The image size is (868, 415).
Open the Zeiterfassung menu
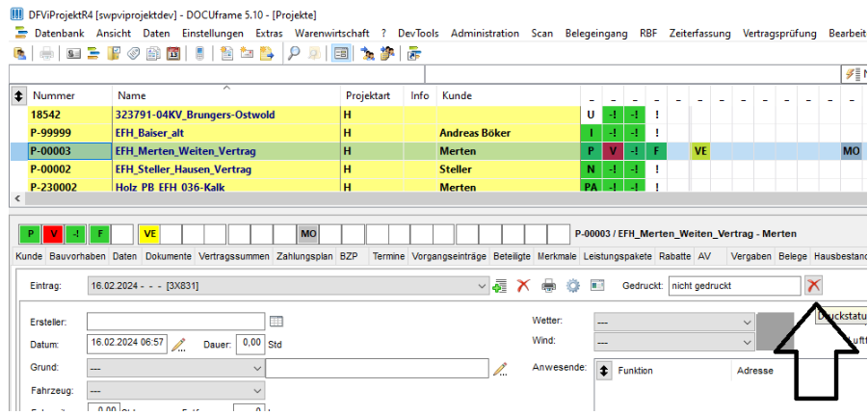point(699,33)
